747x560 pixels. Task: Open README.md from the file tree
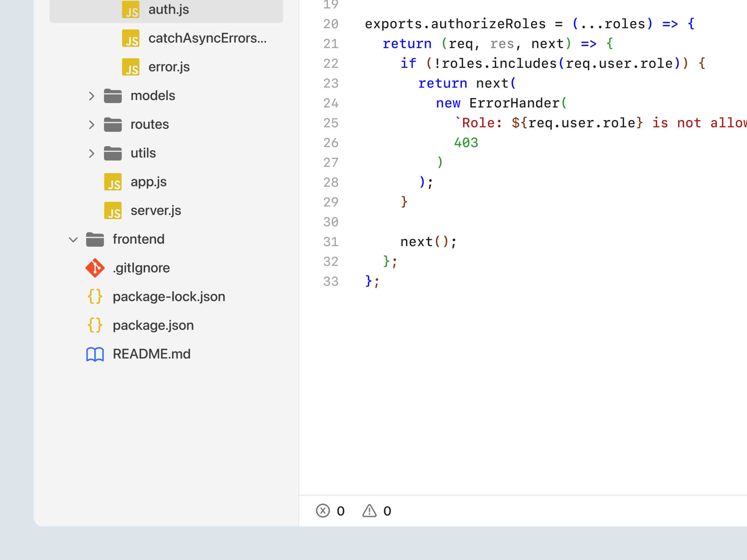point(152,354)
